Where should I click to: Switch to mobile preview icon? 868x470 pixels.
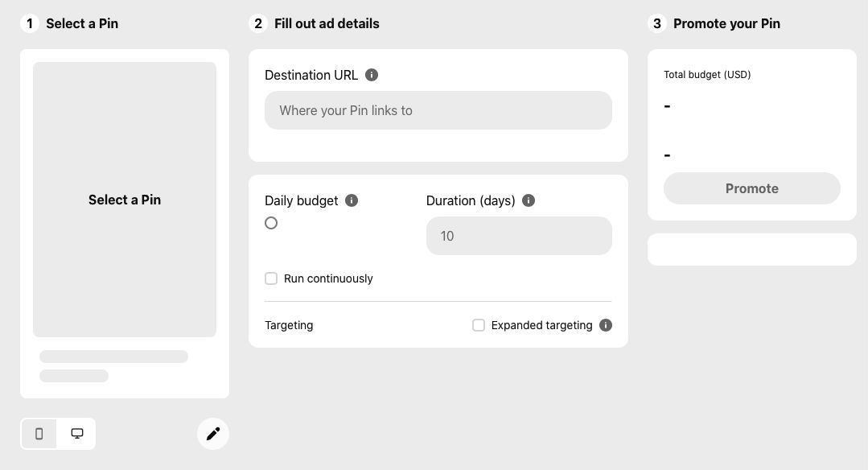39,434
